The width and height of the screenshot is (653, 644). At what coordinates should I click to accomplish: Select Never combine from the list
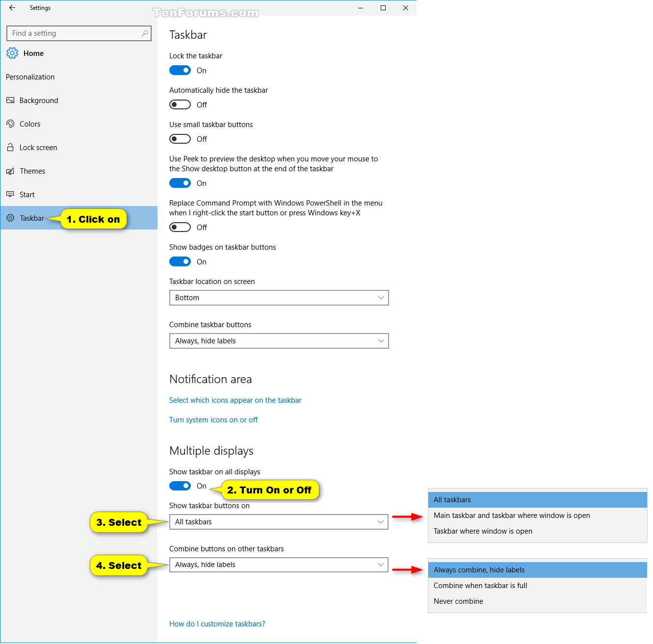pos(458,601)
